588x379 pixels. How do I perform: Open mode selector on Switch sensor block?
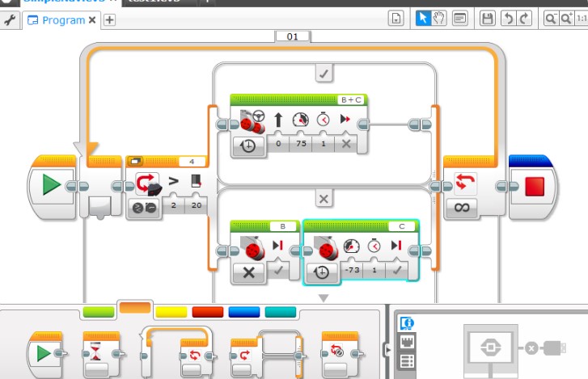tap(142, 207)
